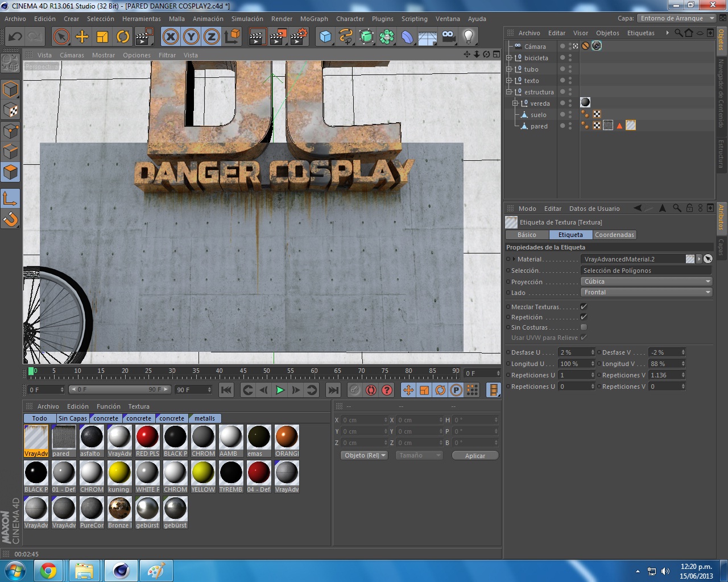The width and height of the screenshot is (728, 582).
Task: Open the MoGraph menu
Action: click(314, 19)
